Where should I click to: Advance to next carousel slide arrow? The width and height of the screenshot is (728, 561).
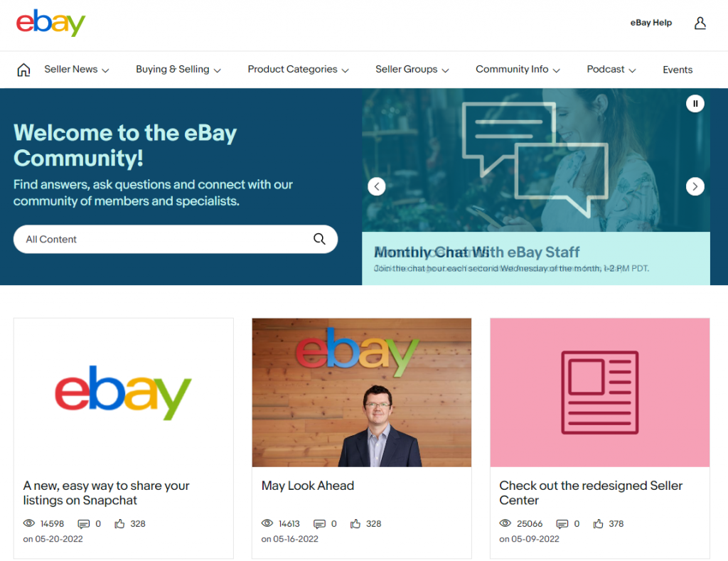(x=695, y=187)
